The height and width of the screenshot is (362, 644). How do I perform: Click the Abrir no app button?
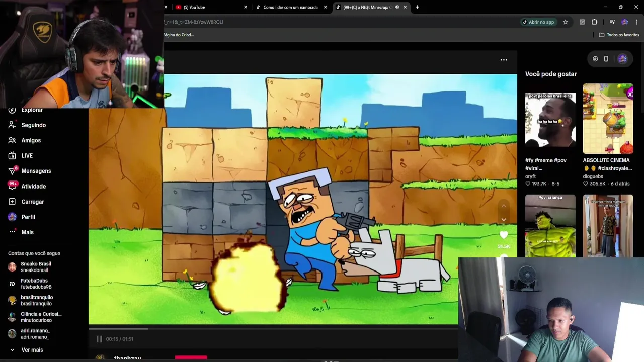538,22
